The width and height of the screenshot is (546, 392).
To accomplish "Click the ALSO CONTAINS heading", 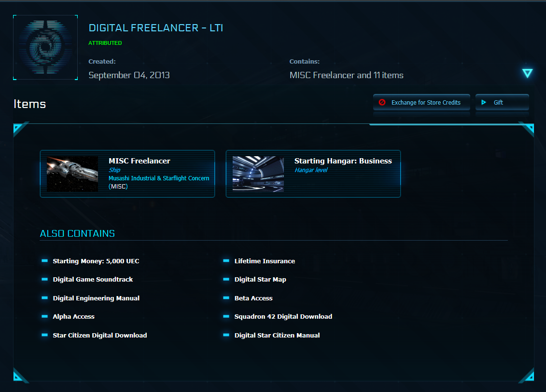I will coord(77,233).
